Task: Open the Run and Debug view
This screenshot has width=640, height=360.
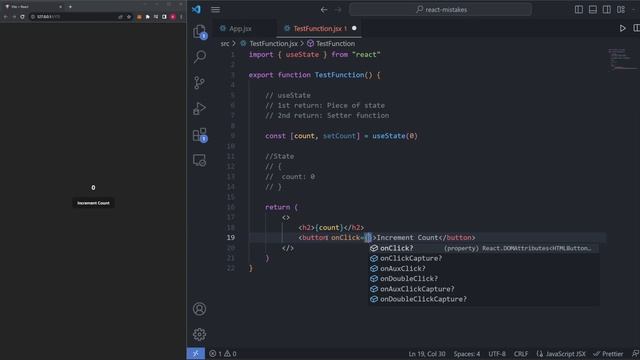Action: pos(200,109)
